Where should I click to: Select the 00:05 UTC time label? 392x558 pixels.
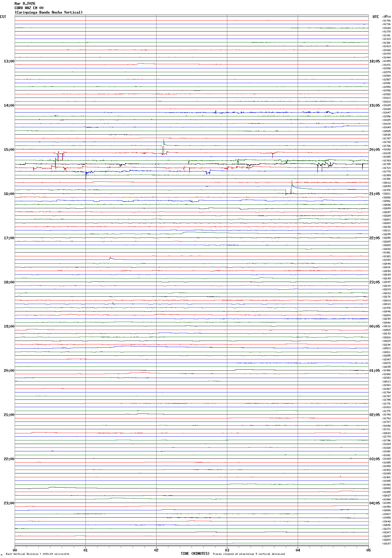pos(374,326)
